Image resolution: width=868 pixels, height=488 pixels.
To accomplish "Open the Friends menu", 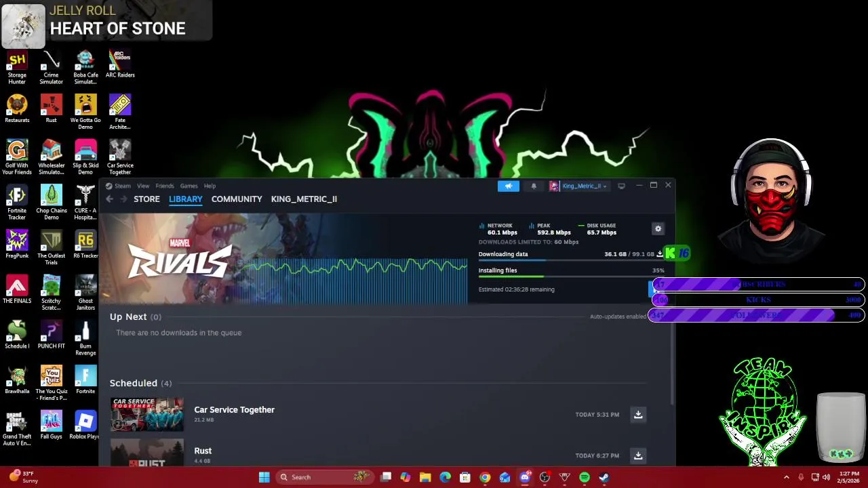I will pos(165,186).
